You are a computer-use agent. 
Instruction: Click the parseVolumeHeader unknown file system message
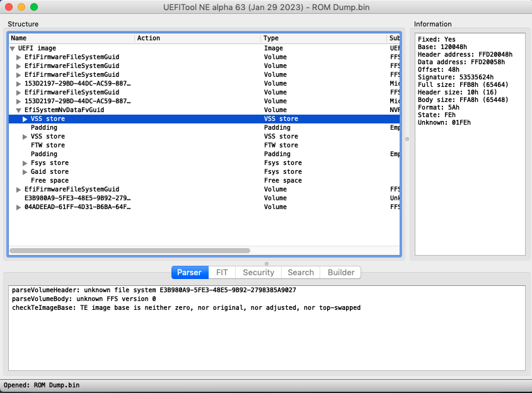click(x=154, y=290)
